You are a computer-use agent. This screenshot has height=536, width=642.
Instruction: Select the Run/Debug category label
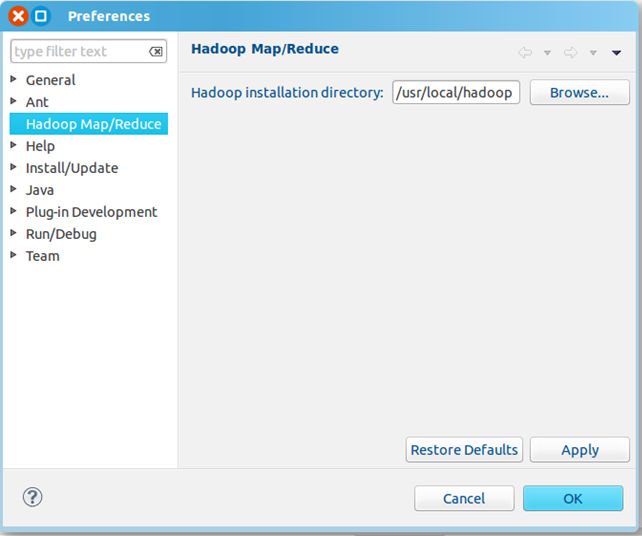(61, 234)
